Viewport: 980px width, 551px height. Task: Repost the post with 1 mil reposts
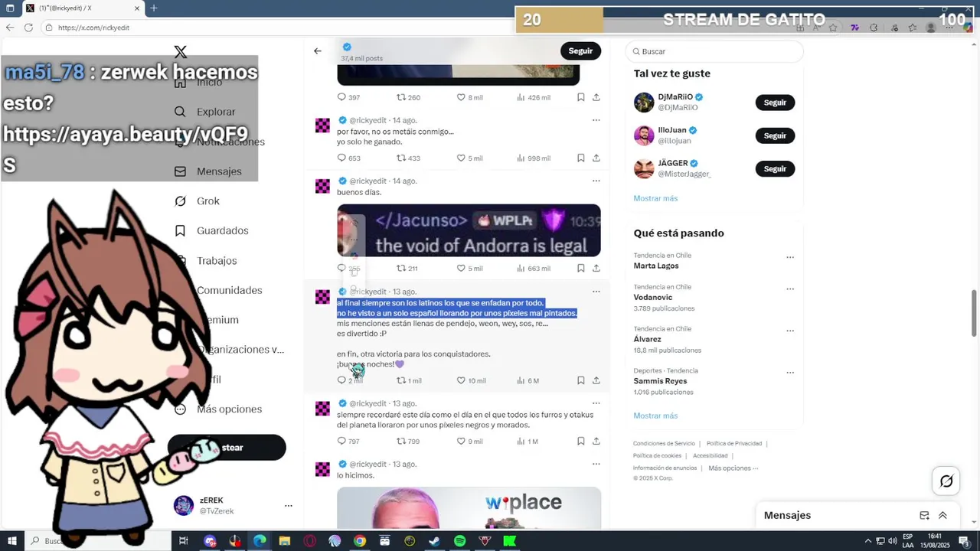(x=400, y=380)
